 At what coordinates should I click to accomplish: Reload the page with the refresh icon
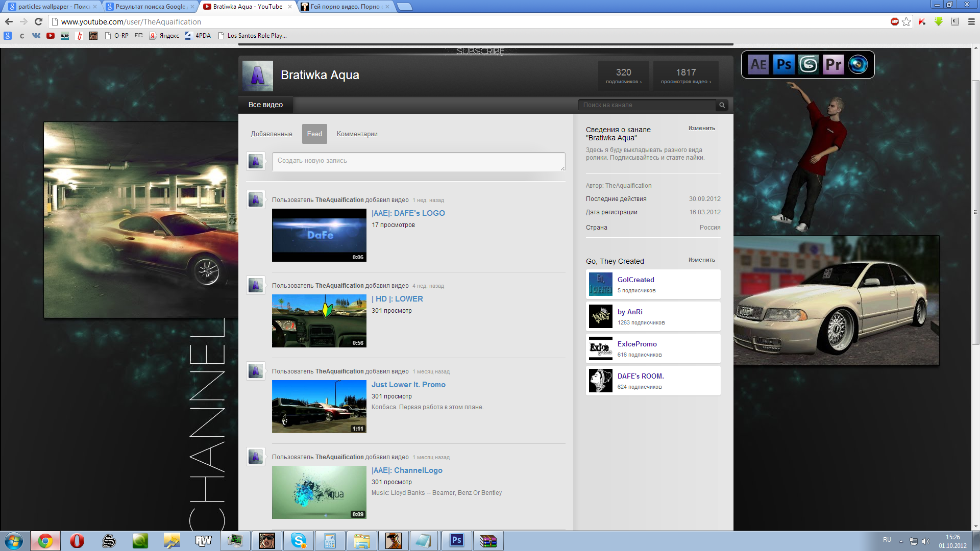38,21
